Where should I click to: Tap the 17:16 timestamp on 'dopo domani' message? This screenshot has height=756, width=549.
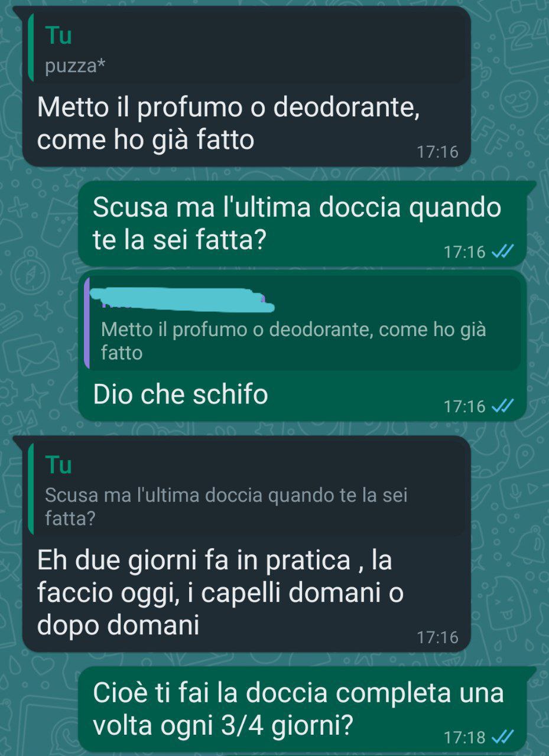pos(437,637)
